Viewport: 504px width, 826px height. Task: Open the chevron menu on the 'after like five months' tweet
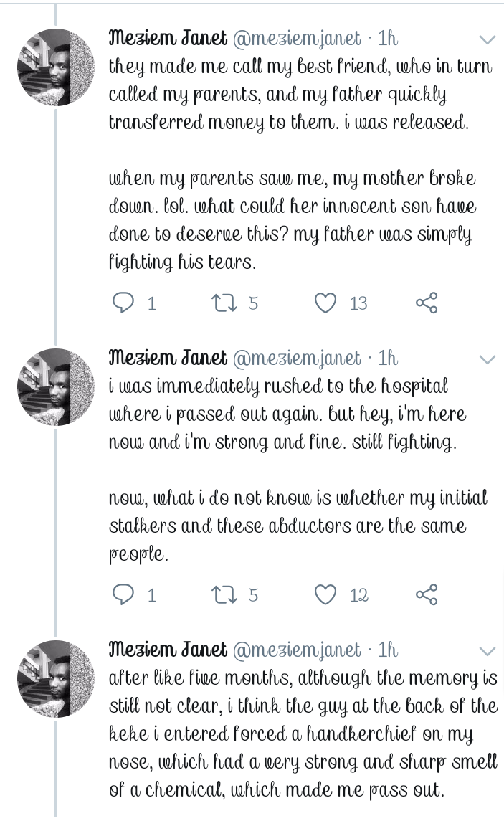pyautogui.click(x=488, y=652)
